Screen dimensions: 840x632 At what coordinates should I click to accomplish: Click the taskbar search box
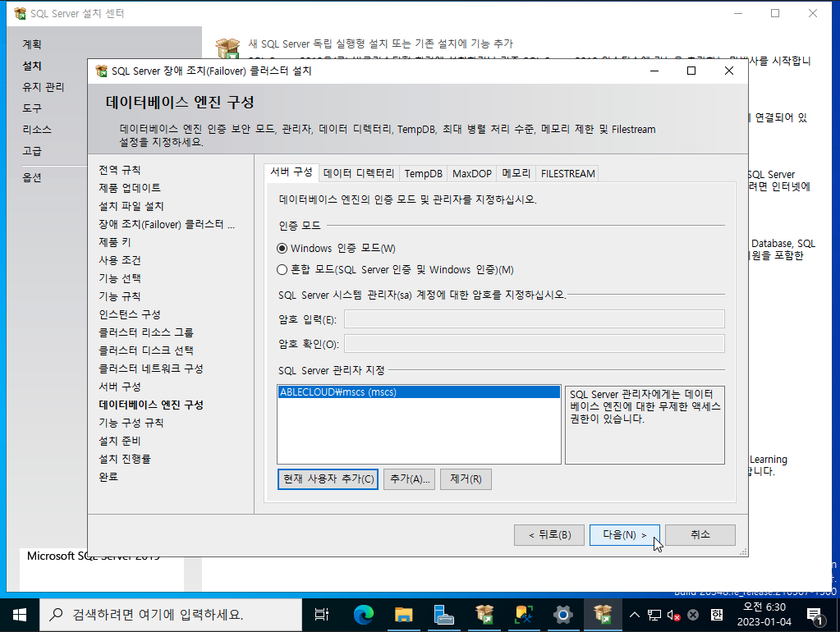pyautogui.click(x=171, y=615)
